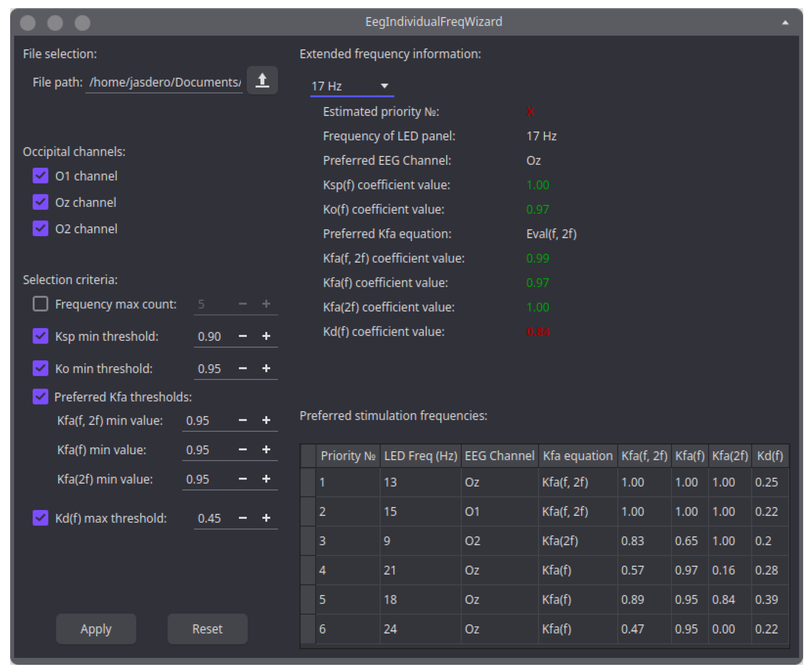This screenshot has height=672, width=812.
Task: Increase Kfa(f, 2f) min value
Action: tap(266, 420)
